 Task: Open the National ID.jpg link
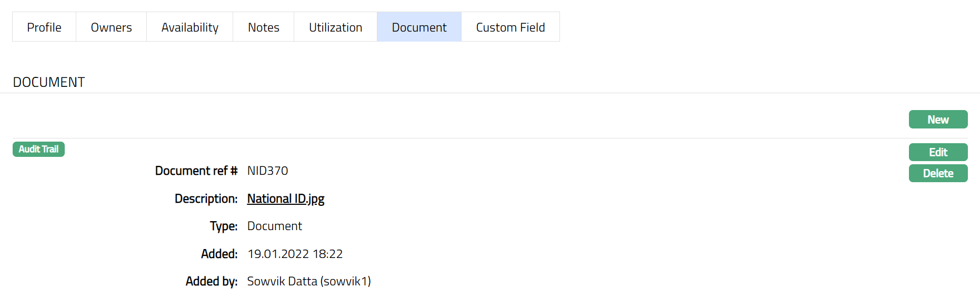coord(286,198)
